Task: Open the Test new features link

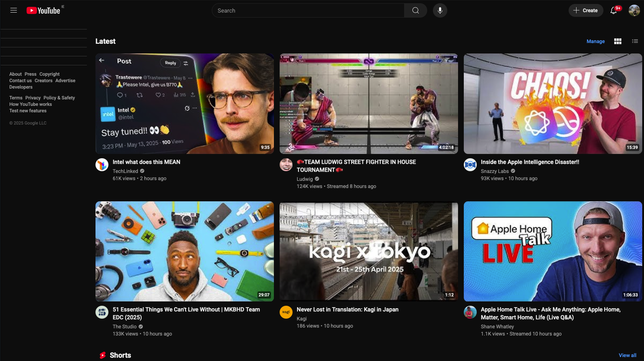Action: tap(28, 111)
